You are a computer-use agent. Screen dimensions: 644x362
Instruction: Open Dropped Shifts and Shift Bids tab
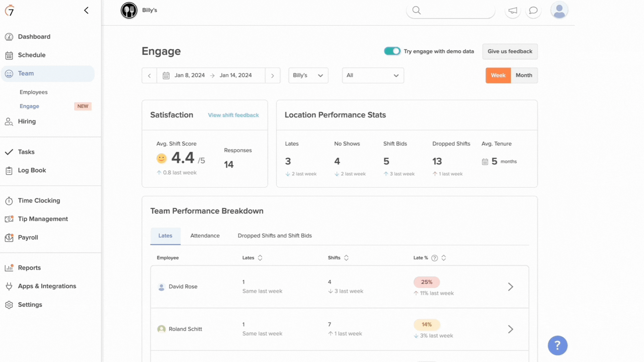[x=275, y=236]
